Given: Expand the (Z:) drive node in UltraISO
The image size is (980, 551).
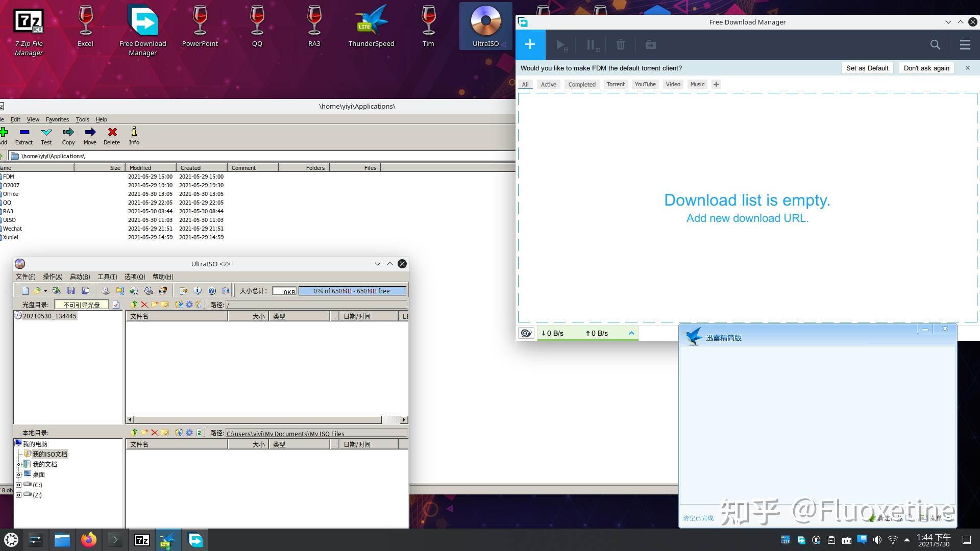Looking at the screenshot, I should pos(19,495).
